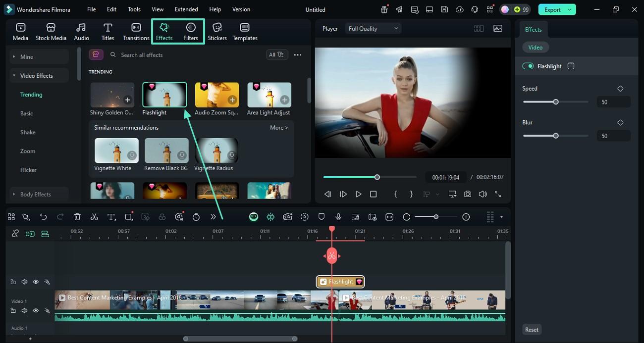This screenshot has width=644, height=343.
Task: Select the Video pill in Effects panel
Action: [535, 48]
